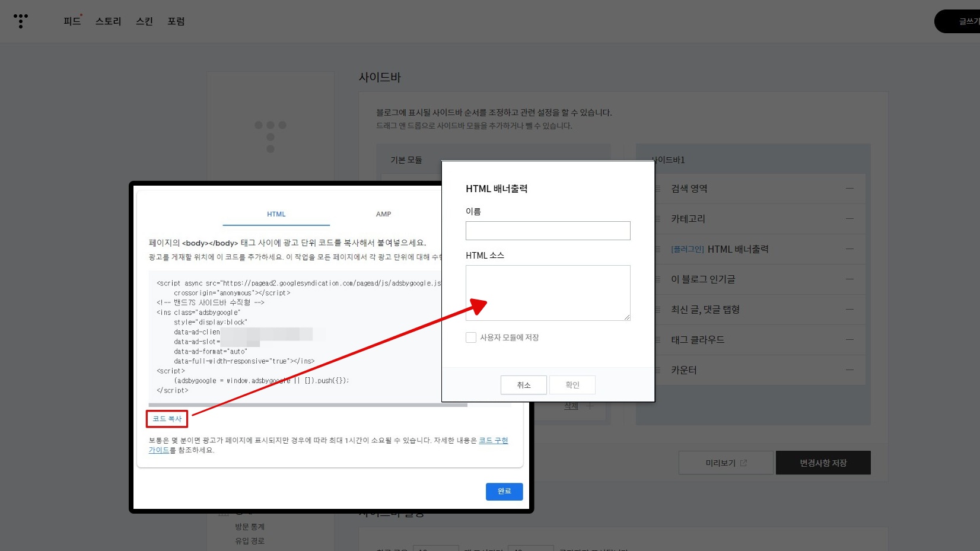
Task: Click the [플러그인] link label
Action: (688, 249)
